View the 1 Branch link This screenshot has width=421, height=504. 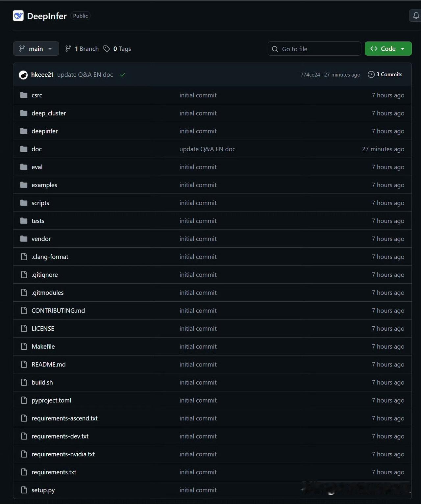click(82, 49)
